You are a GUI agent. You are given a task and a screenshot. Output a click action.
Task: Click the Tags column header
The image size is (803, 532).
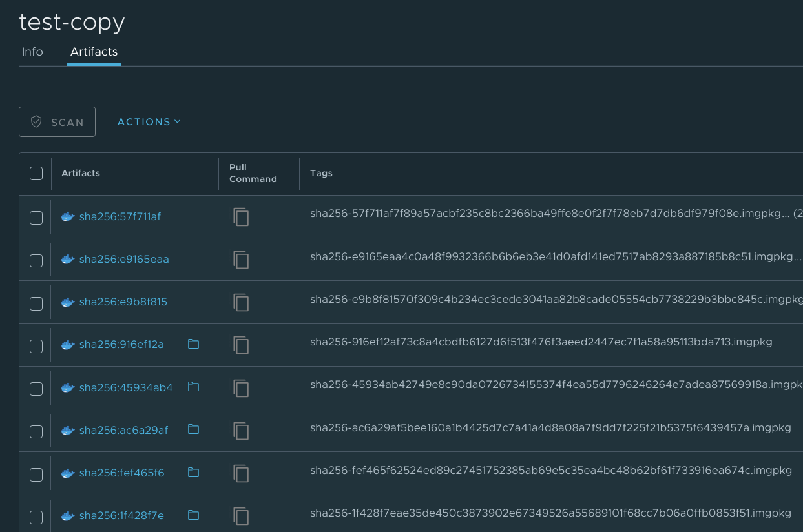coord(321,173)
